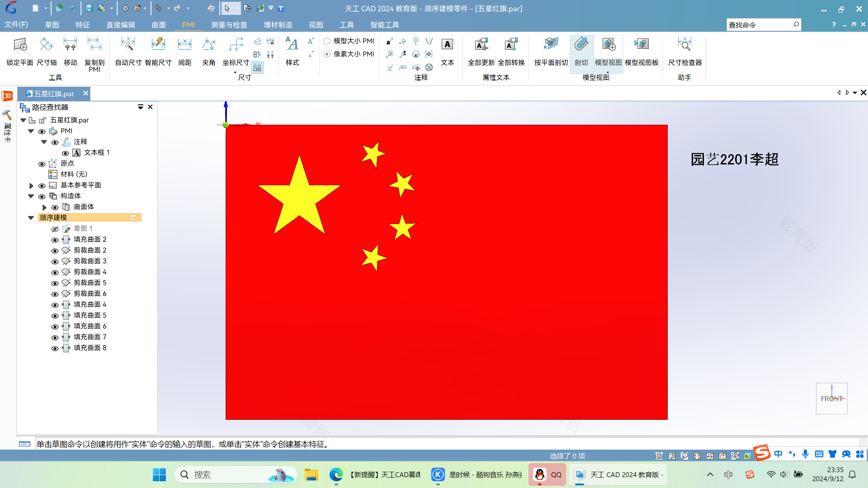Open Windows Start menu

(159, 475)
